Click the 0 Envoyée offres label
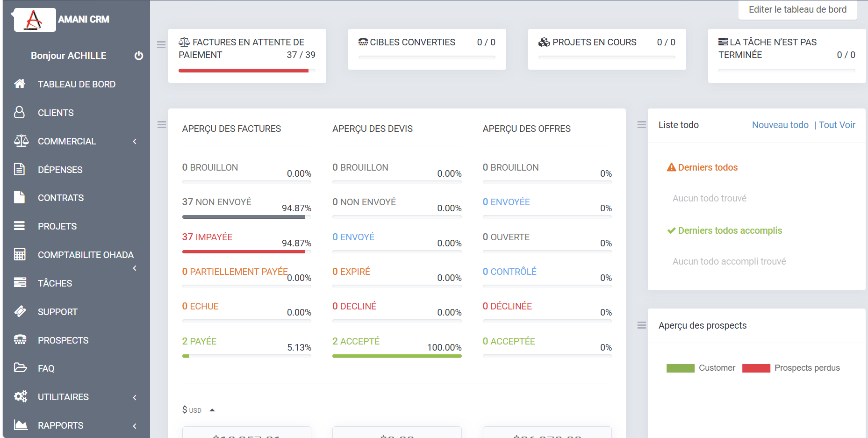Screen dimensions: 868x438 point(506,202)
